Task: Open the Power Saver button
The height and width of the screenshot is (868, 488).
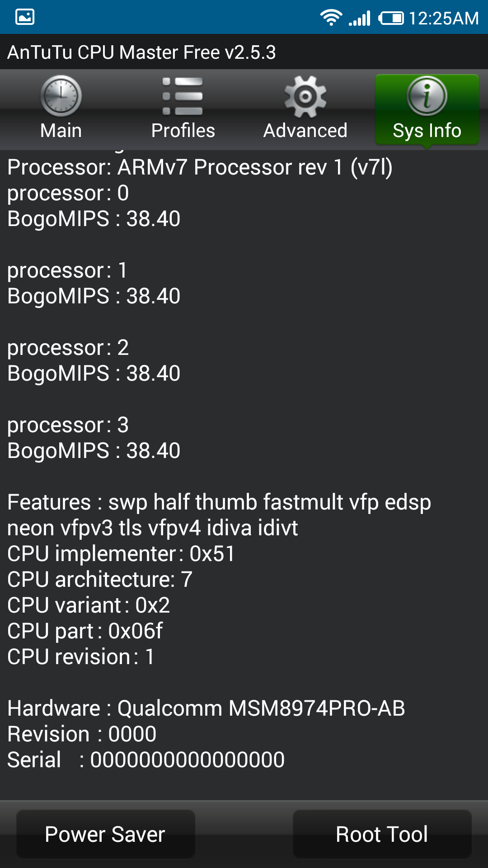Action: coord(106,834)
